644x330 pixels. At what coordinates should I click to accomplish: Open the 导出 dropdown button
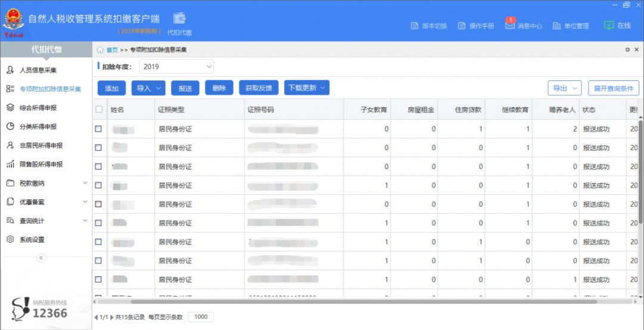coord(565,88)
